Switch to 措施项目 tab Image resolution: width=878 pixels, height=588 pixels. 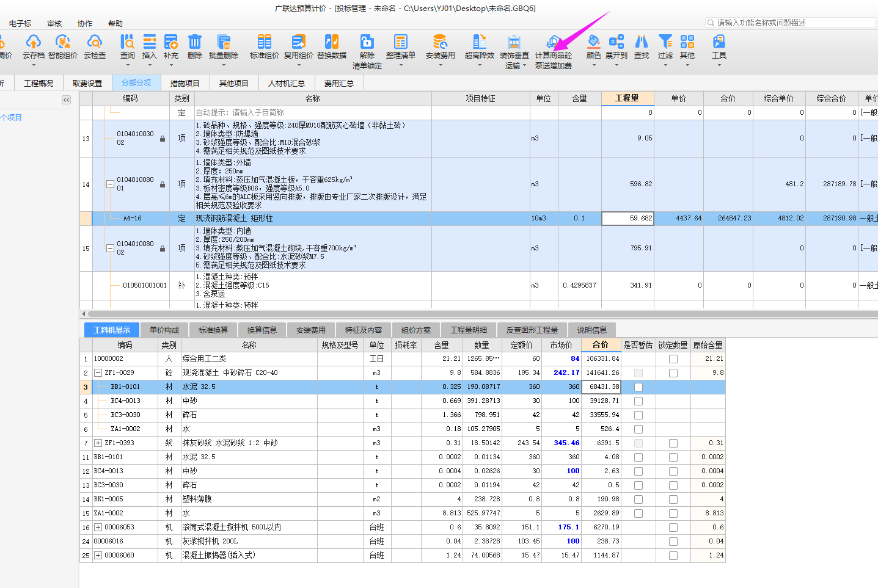click(185, 83)
